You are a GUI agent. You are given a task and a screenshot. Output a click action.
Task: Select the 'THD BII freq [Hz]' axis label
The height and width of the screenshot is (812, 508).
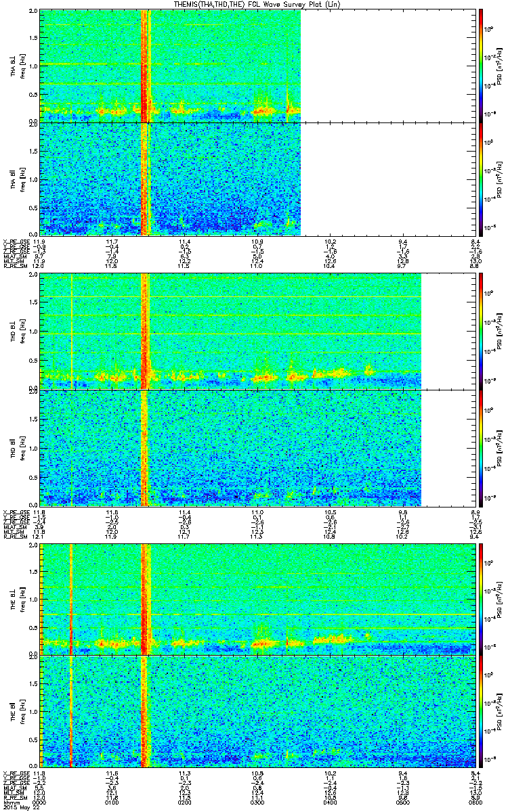(x=16, y=447)
